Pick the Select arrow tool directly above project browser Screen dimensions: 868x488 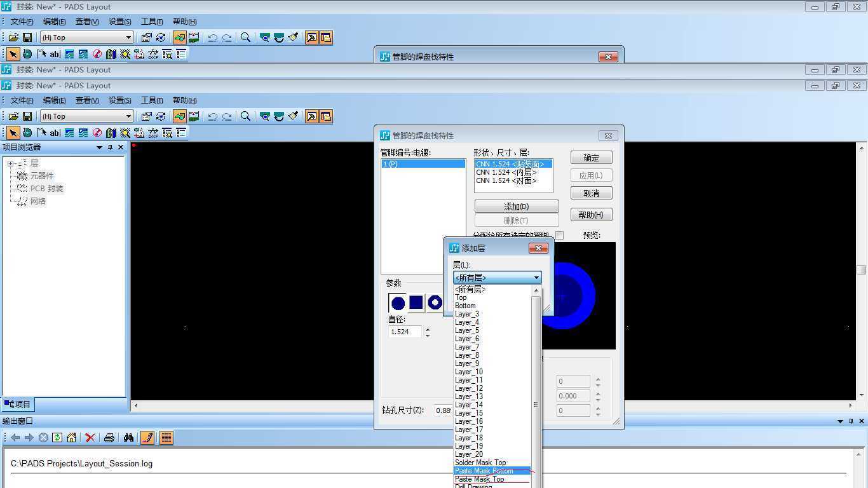pyautogui.click(x=13, y=133)
